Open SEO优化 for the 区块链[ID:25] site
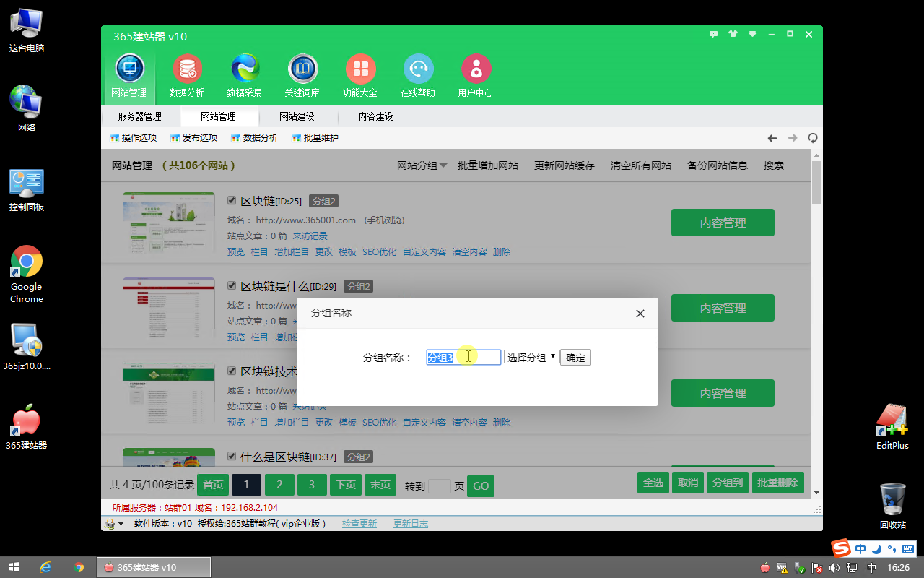The image size is (924, 578). click(379, 252)
